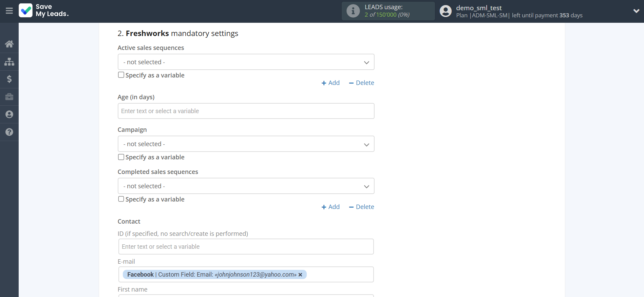The height and width of the screenshot is (297, 644).
Task: Expand Completed sales sequences dropdown
Action: (x=246, y=186)
